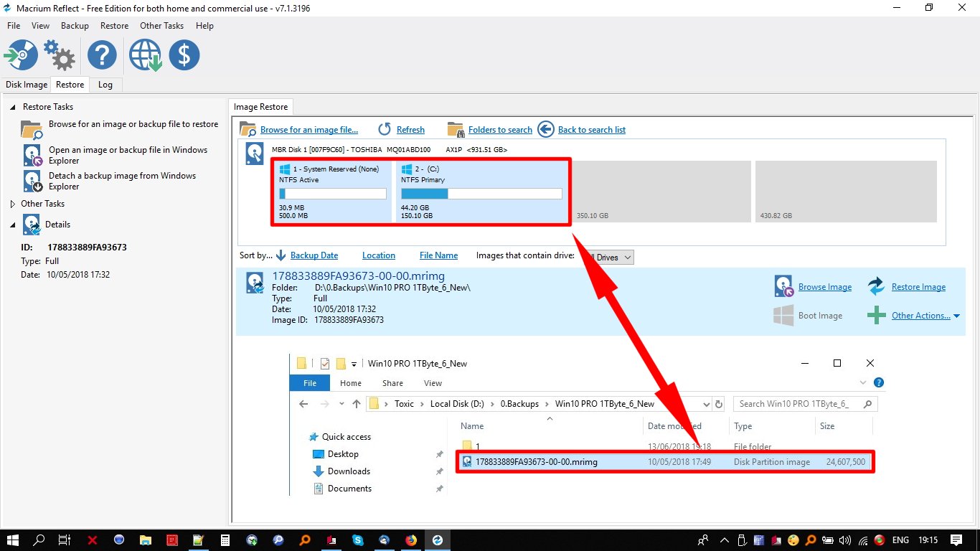980x551 pixels.
Task: Click the MBR Disk 1 drive icon
Action: click(255, 154)
